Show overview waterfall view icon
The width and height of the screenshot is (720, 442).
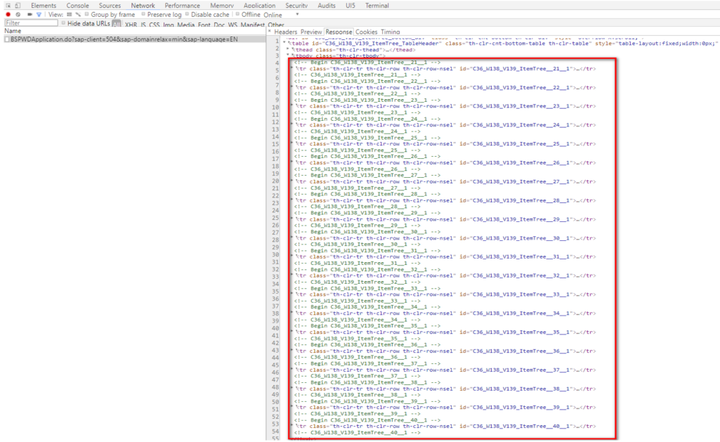tap(78, 15)
